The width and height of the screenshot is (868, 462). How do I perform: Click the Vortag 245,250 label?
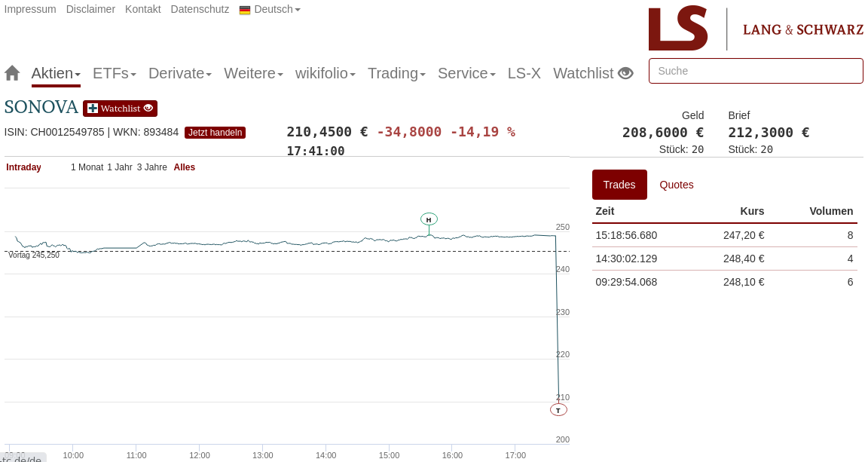[34, 255]
